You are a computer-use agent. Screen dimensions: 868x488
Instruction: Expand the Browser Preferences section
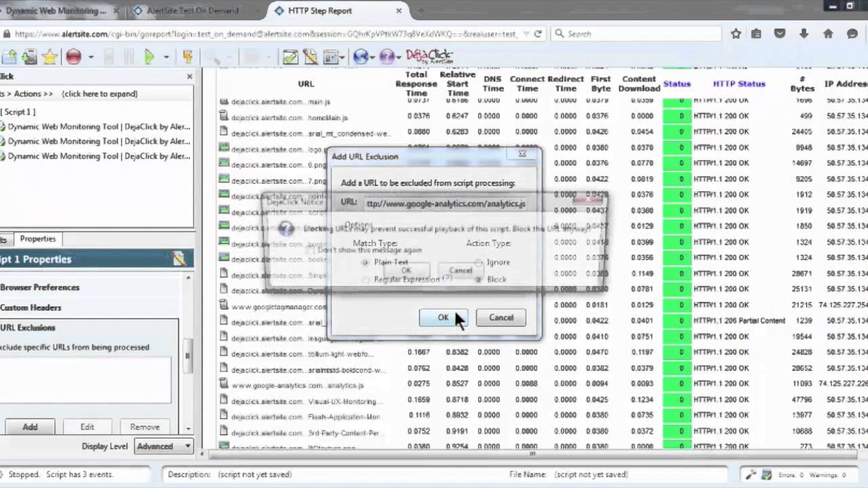tap(40, 287)
